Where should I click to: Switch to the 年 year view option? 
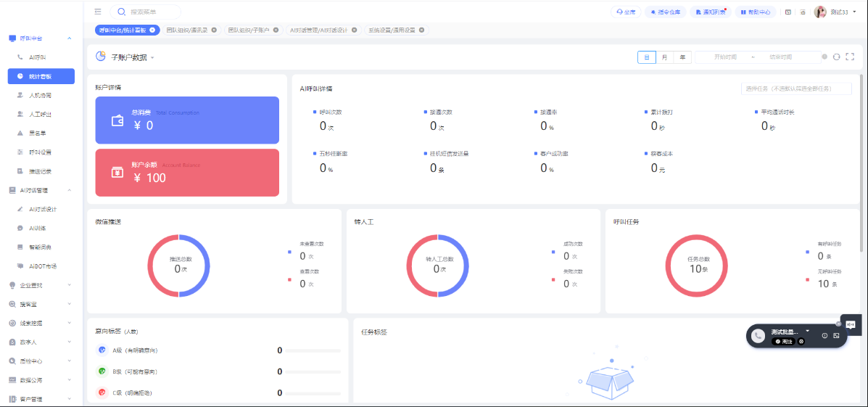(682, 57)
